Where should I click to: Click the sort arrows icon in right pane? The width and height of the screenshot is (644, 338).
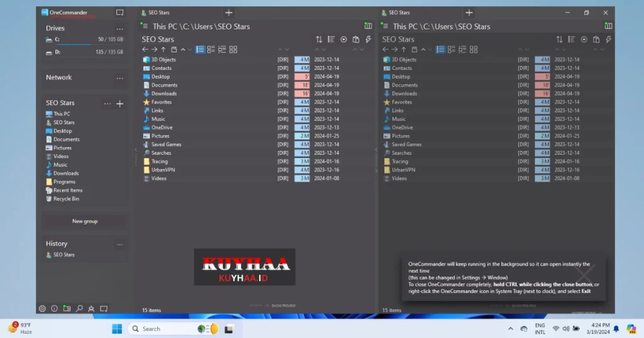[559, 40]
